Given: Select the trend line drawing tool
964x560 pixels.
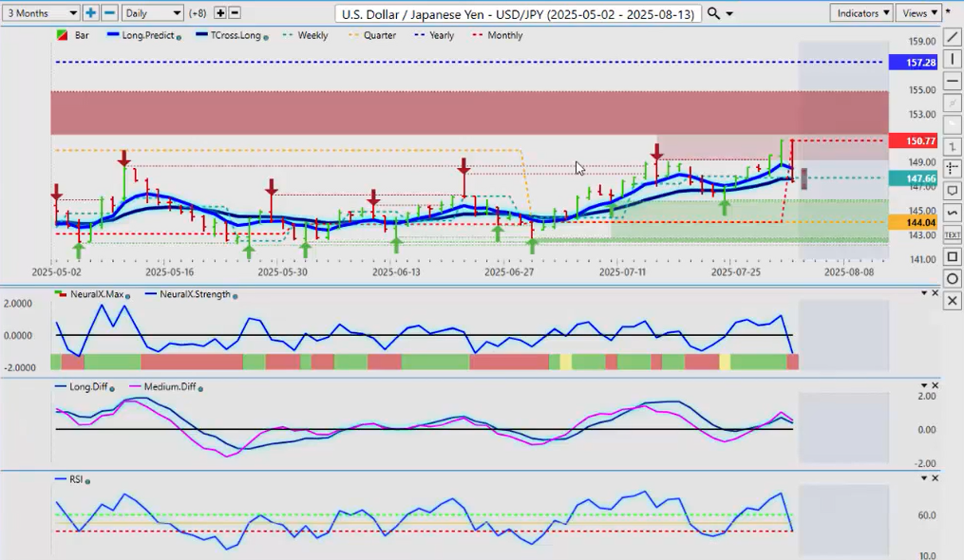Looking at the screenshot, I should tap(953, 37).
